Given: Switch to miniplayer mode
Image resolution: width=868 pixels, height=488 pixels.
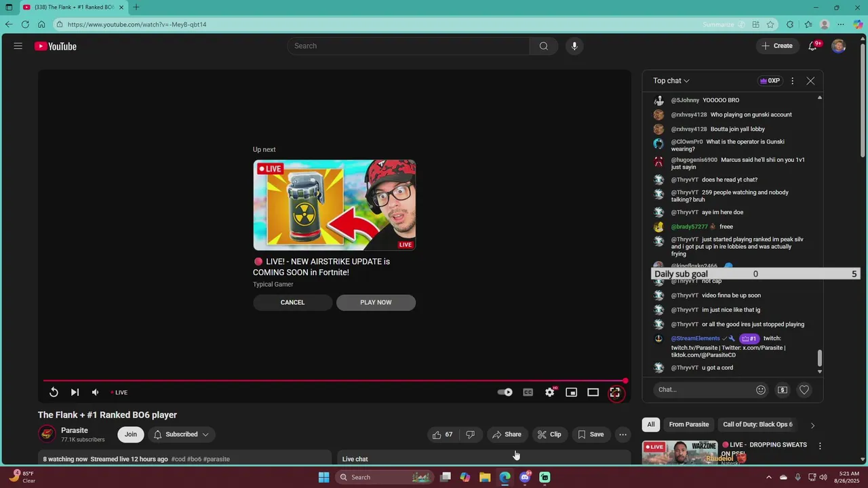Looking at the screenshot, I should pos(572,392).
